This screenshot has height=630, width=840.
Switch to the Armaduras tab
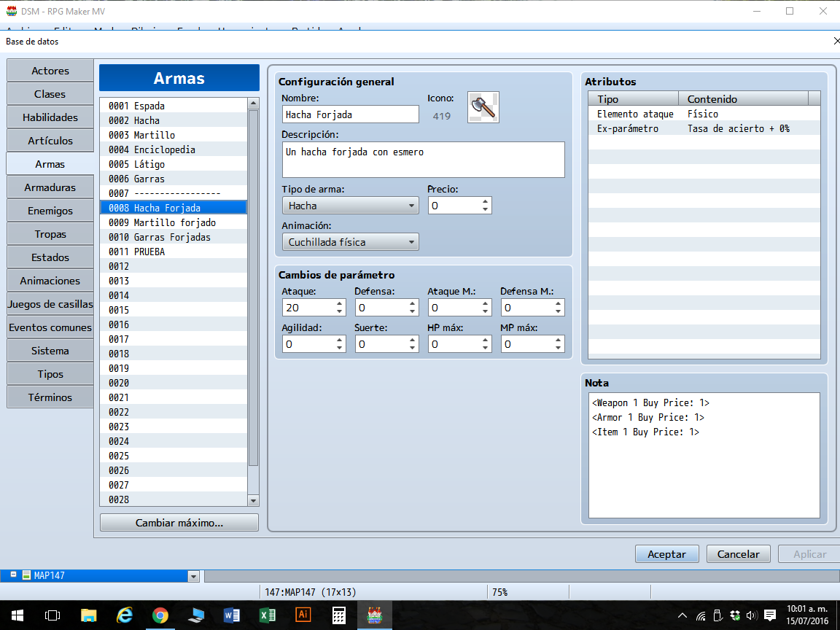pos(50,187)
